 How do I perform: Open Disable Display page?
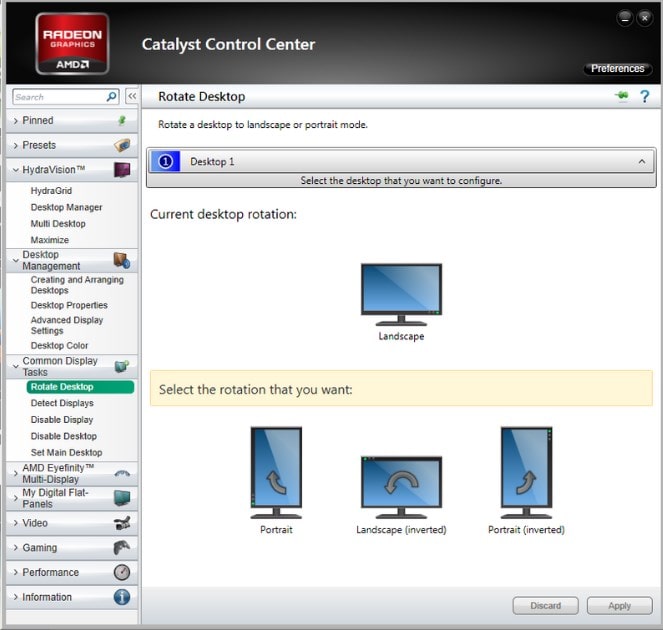62,420
